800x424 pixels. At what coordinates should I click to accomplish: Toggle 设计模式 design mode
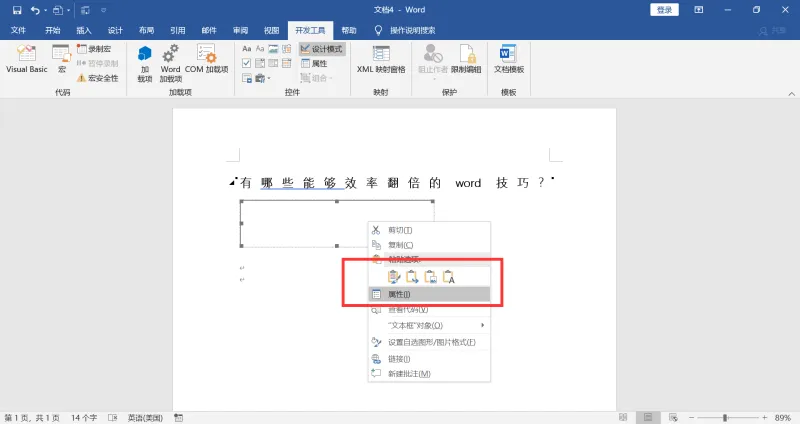pyautogui.click(x=321, y=49)
